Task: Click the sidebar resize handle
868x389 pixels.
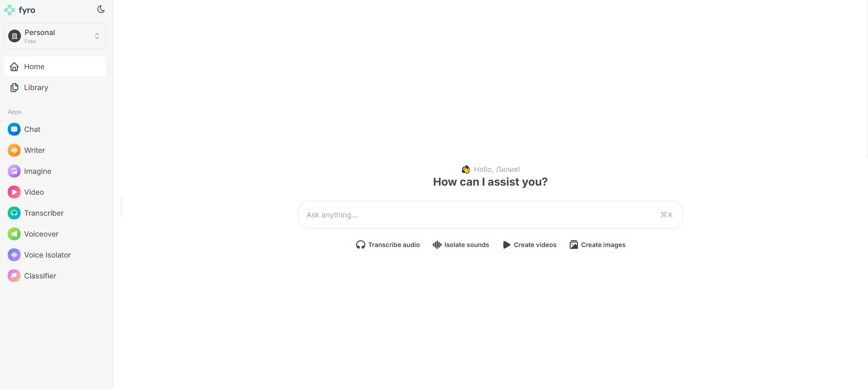Action: tap(122, 207)
